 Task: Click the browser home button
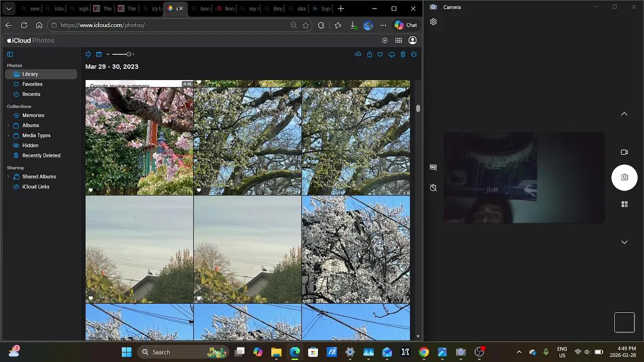point(39,25)
